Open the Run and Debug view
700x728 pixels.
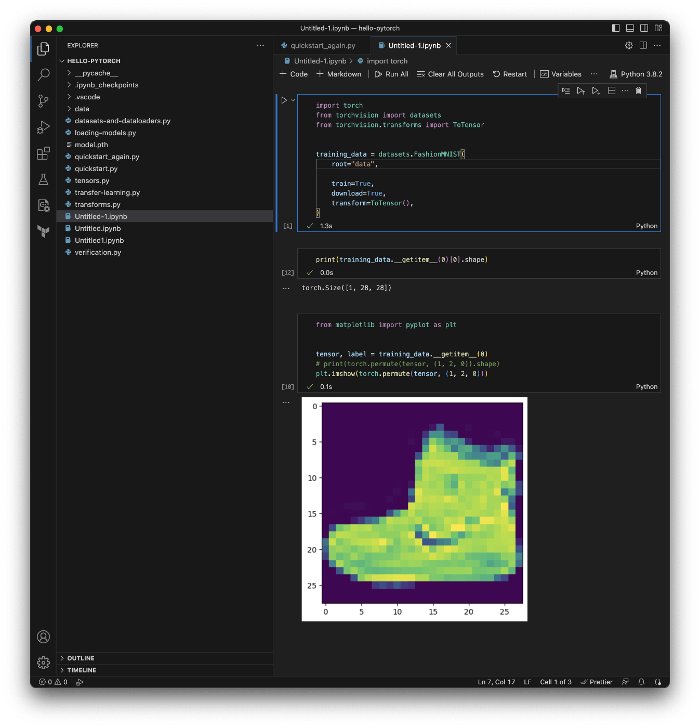pyautogui.click(x=44, y=127)
